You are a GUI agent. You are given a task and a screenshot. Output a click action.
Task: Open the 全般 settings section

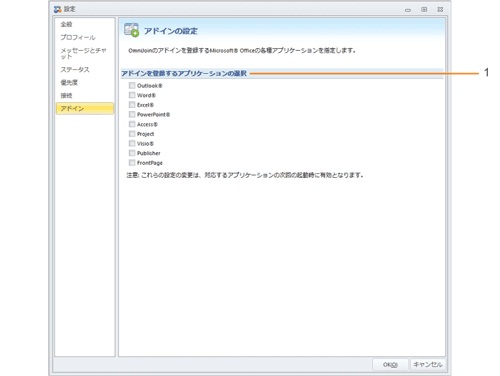66,24
